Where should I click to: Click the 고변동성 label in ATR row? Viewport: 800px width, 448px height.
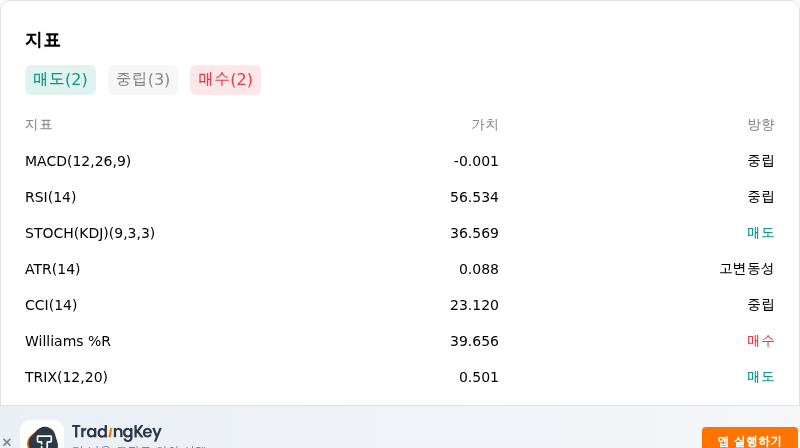pos(747,269)
